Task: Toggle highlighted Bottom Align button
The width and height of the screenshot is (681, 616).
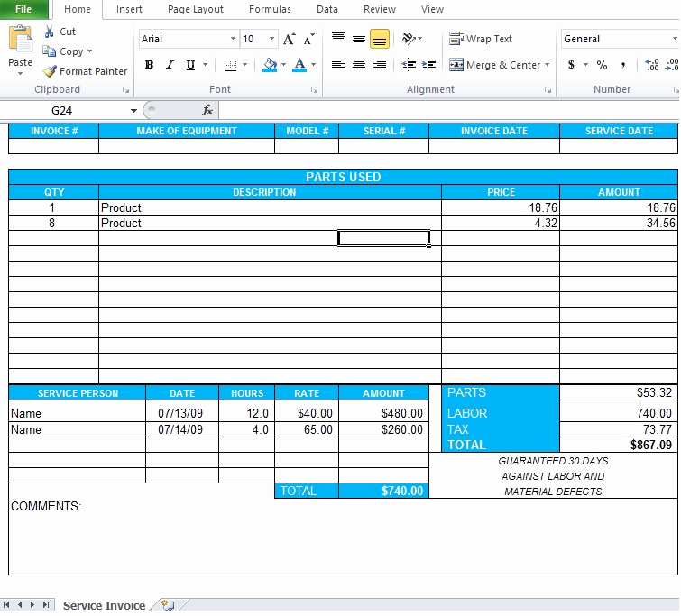Action: point(380,39)
